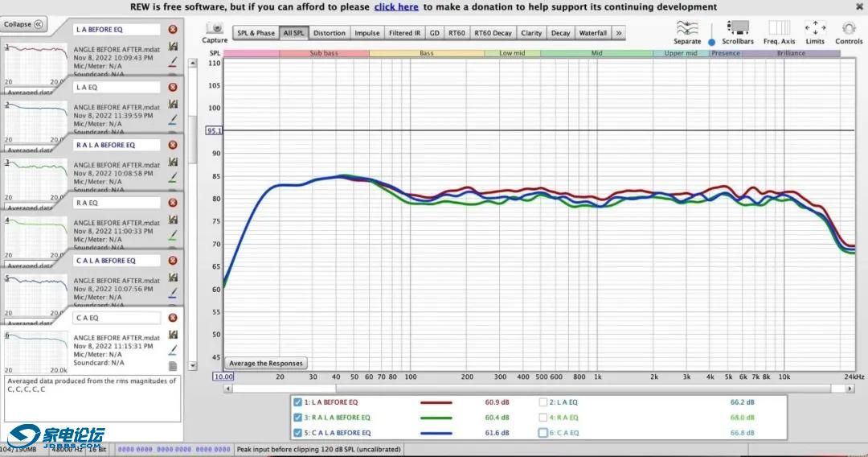The height and width of the screenshot is (457, 868).
Task: Save measurement L A BEFORE EQ
Action: pyautogui.click(x=174, y=46)
